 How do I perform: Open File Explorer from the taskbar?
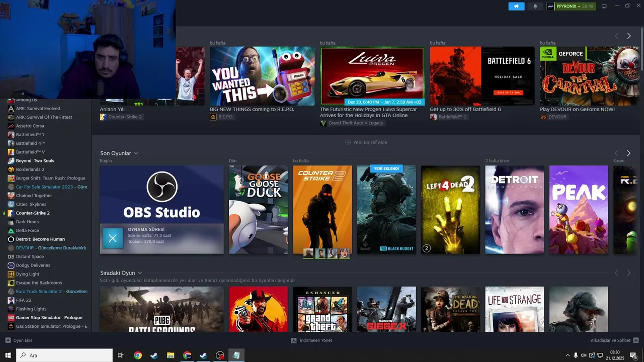click(170, 355)
